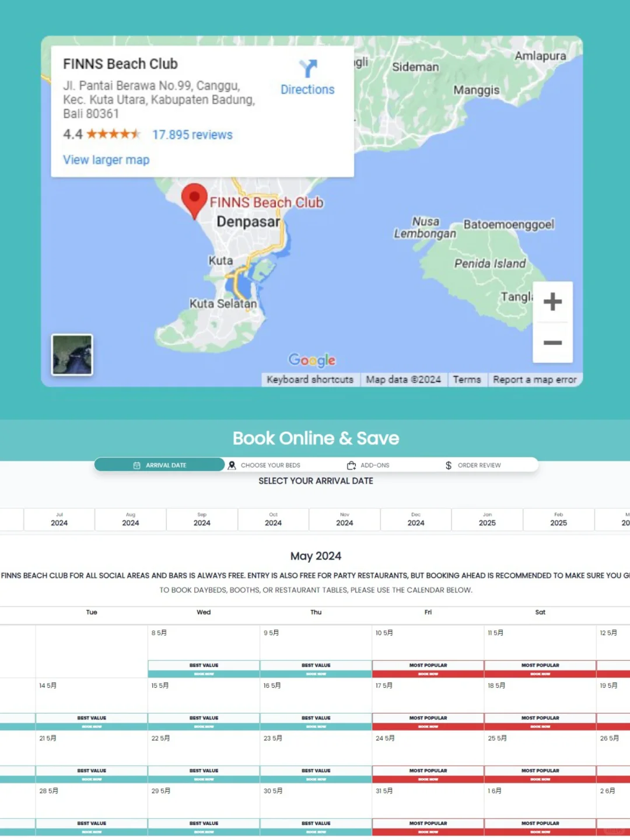
Task: Open the 17.895 reviews link
Action: pyautogui.click(x=192, y=135)
